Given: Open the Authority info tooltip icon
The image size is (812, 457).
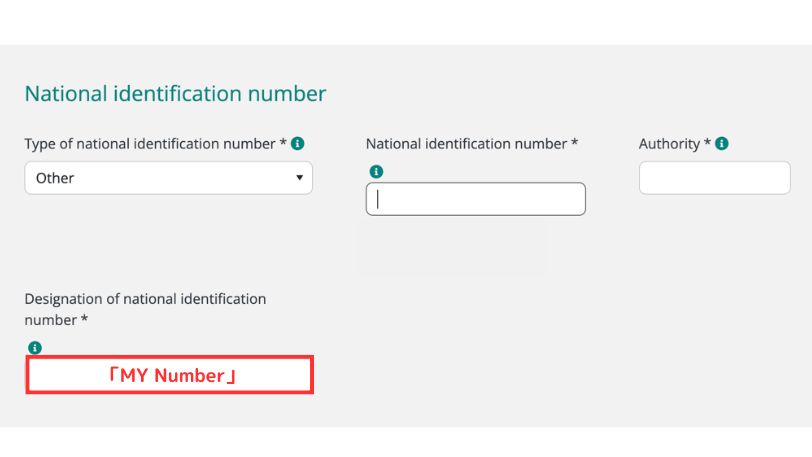Looking at the screenshot, I should point(722,144).
